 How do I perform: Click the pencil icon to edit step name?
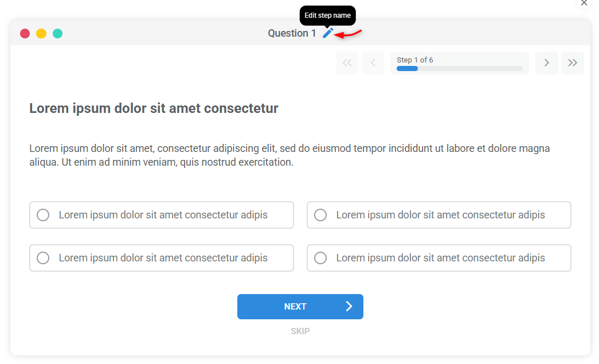327,33
